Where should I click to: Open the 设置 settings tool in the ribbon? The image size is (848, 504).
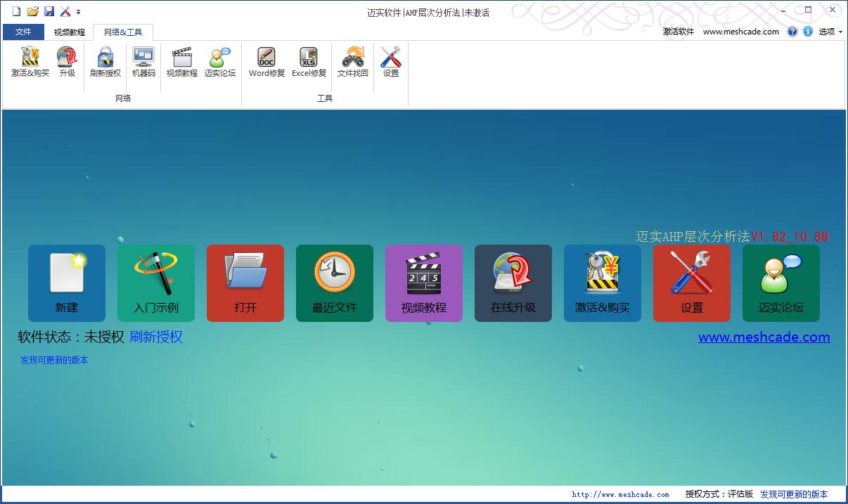tap(390, 62)
